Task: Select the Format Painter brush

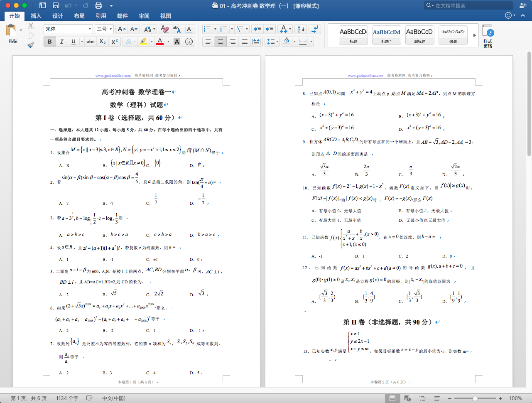Action: tap(31, 44)
